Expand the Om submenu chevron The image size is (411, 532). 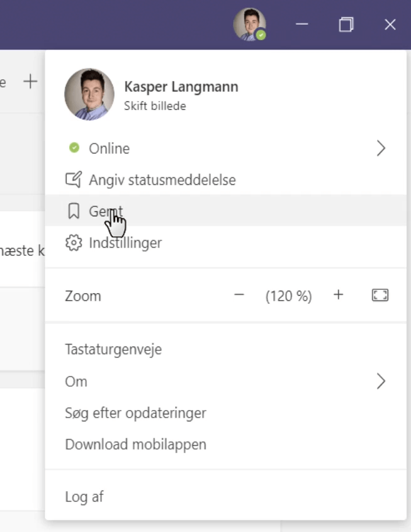[x=380, y=381]
